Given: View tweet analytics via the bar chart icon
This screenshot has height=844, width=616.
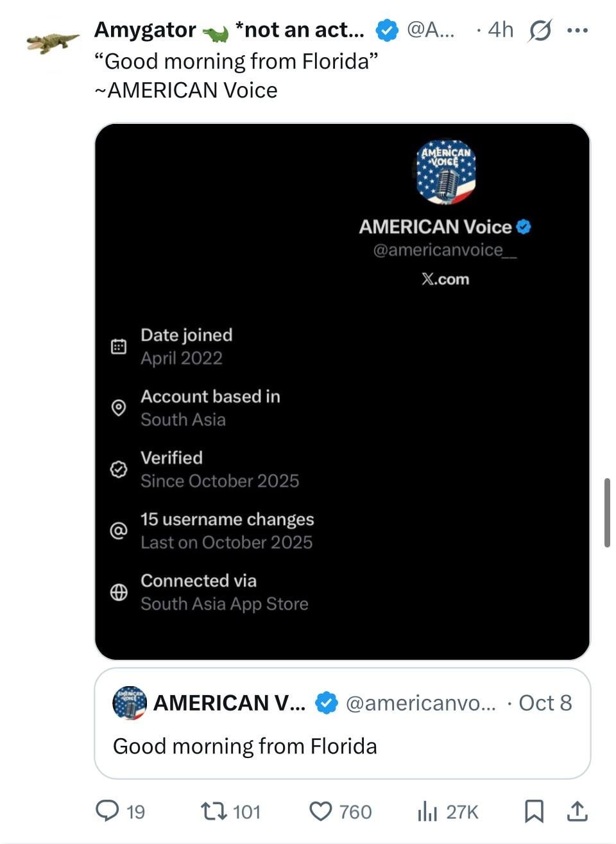Looking at the screenshot, I should 427,812.
